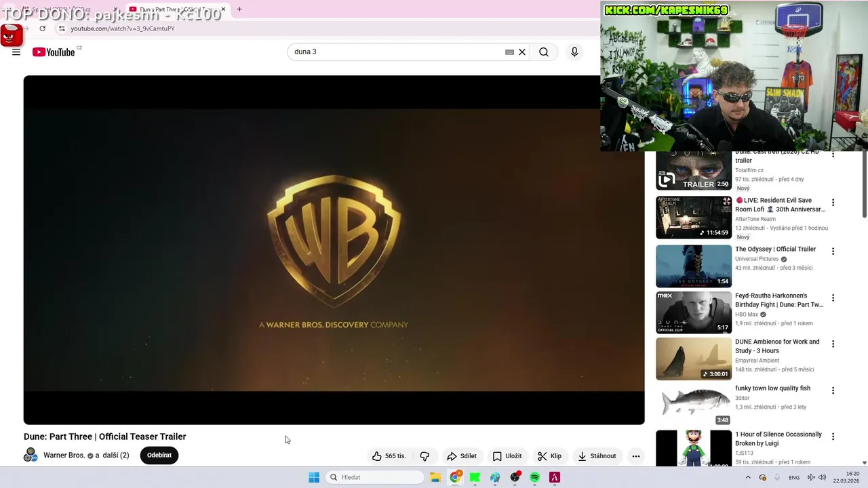Go to HBO Max channel
Image resolution: width=868 pixels, height=488 pixels.
point(747,314)
